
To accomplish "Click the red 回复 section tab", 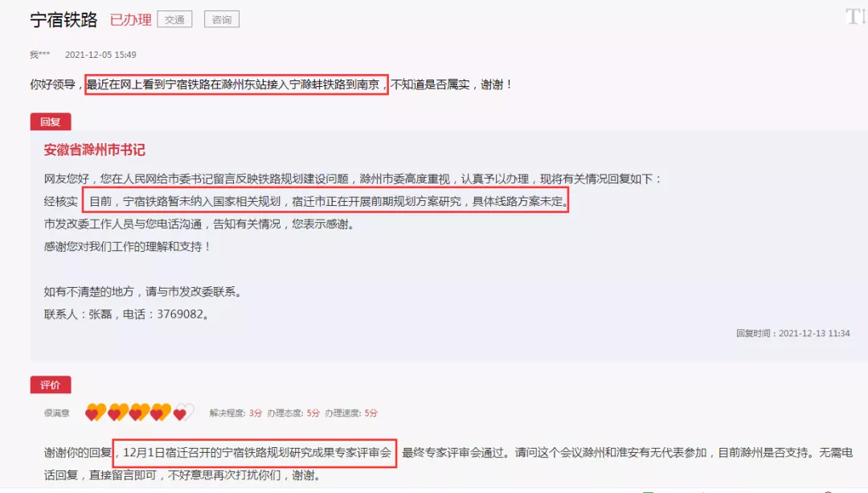I will (51, 122).
